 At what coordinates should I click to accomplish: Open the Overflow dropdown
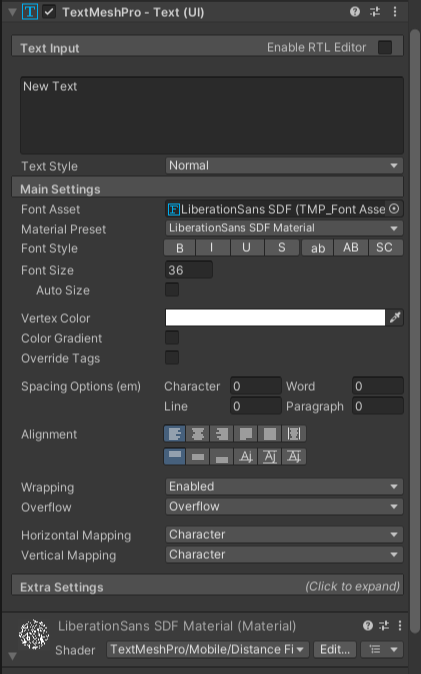click(284, 506)
